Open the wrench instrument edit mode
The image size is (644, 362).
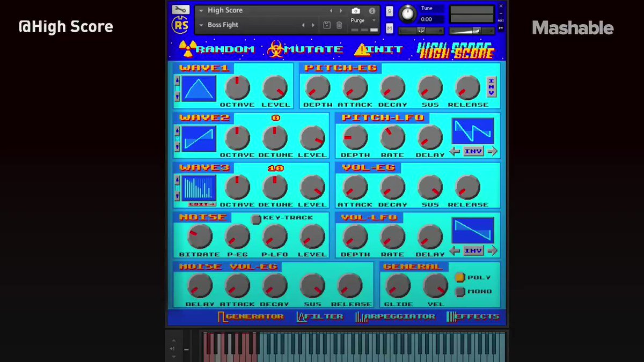[x=180, y=10]
